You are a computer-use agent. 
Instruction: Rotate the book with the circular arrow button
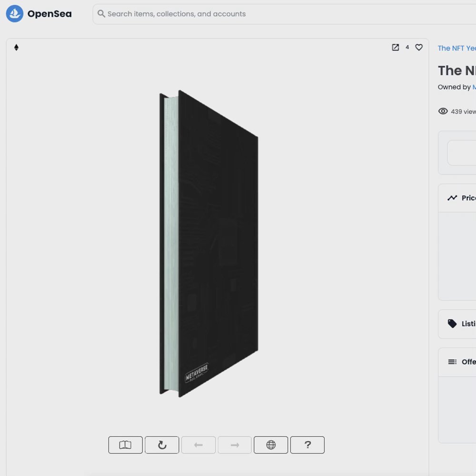click(x=162, y=445)
